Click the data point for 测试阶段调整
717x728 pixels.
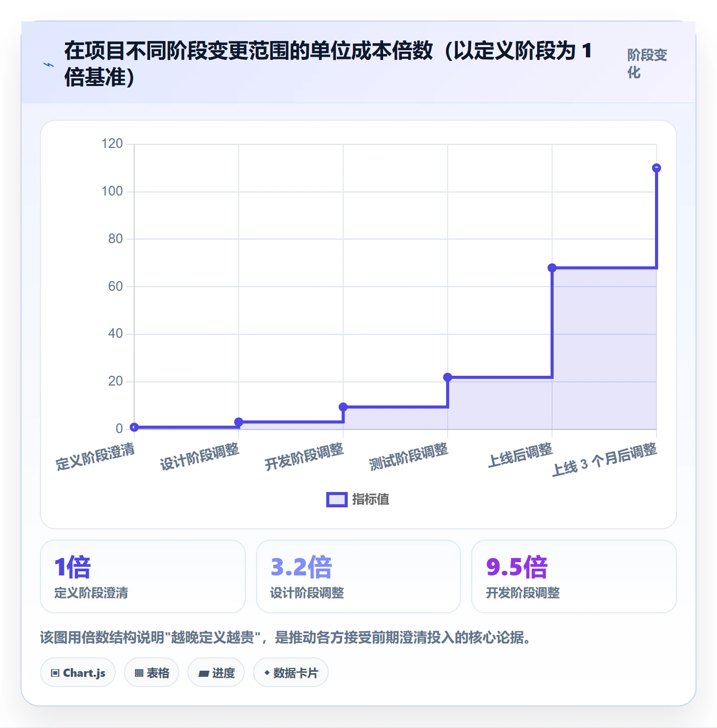point(448,377)
